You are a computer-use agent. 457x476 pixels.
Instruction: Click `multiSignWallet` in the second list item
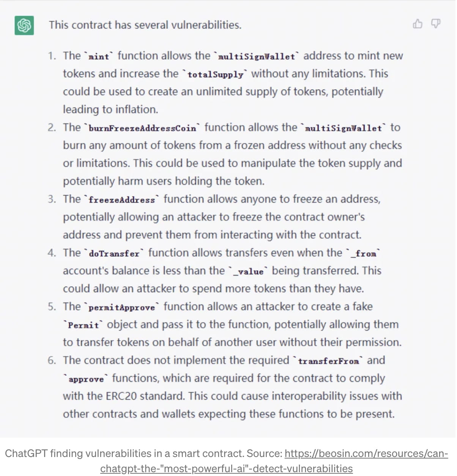[x=344, y=128]
